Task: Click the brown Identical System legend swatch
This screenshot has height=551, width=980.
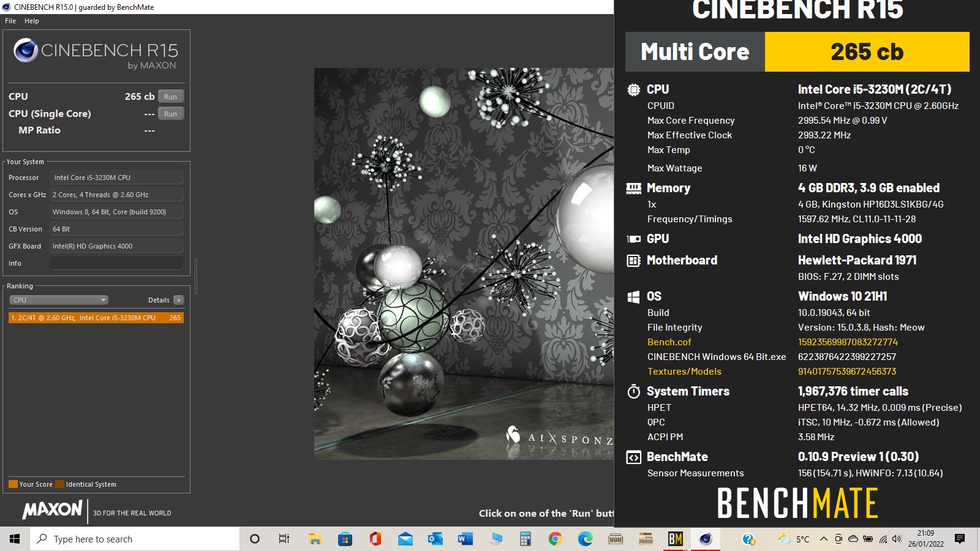Action: pos(59,484)
